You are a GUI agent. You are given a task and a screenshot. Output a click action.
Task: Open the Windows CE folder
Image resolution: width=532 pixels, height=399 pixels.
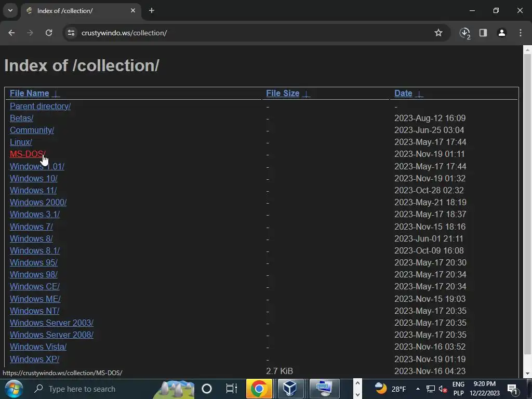coord(35,286)
